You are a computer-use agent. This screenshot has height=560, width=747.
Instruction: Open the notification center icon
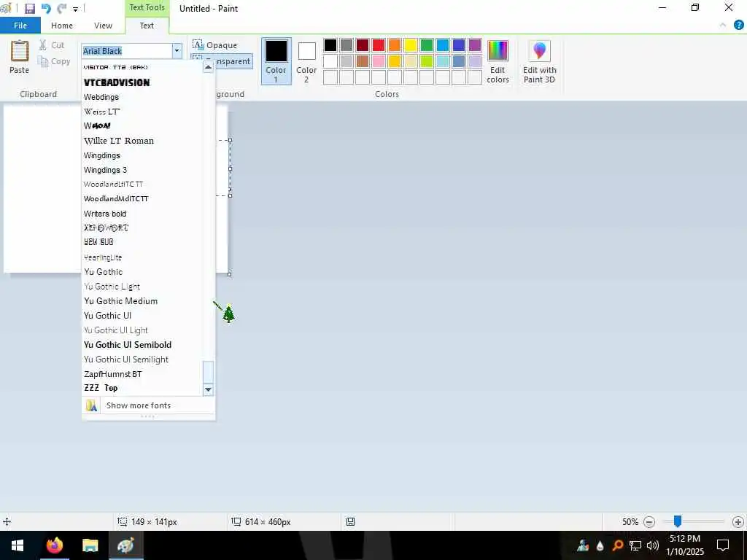point(723,545)
